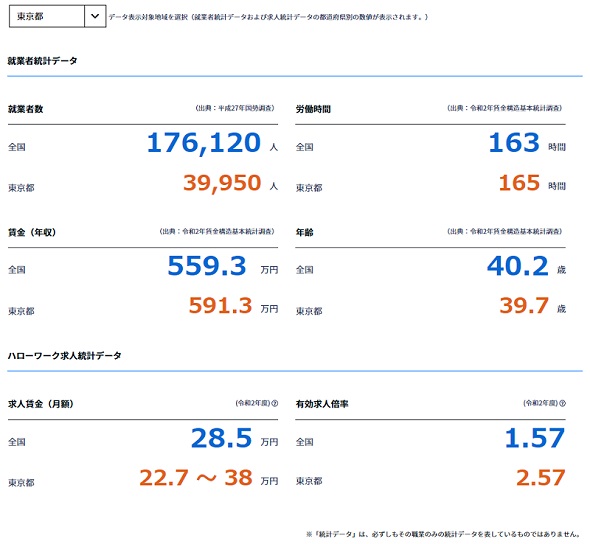Click the Tokyo worker count 39,950

pos(222,183)
